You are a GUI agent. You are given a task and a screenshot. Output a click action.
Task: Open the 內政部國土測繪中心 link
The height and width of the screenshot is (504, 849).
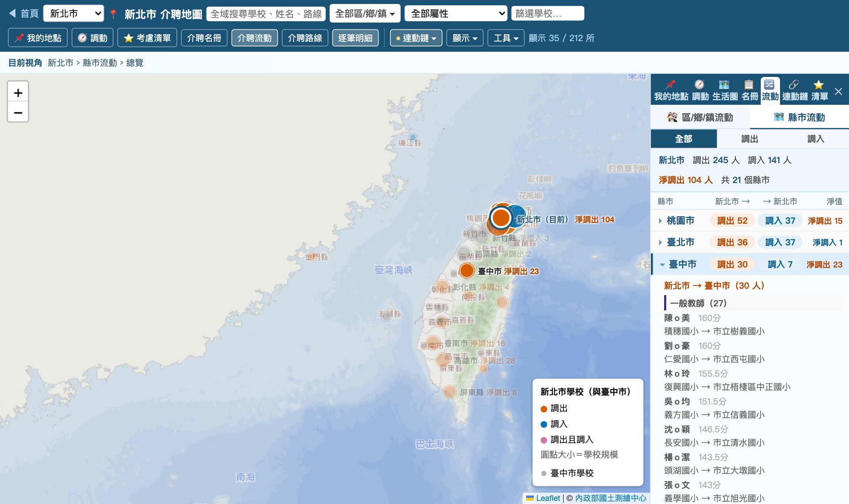tap(611, 498)
